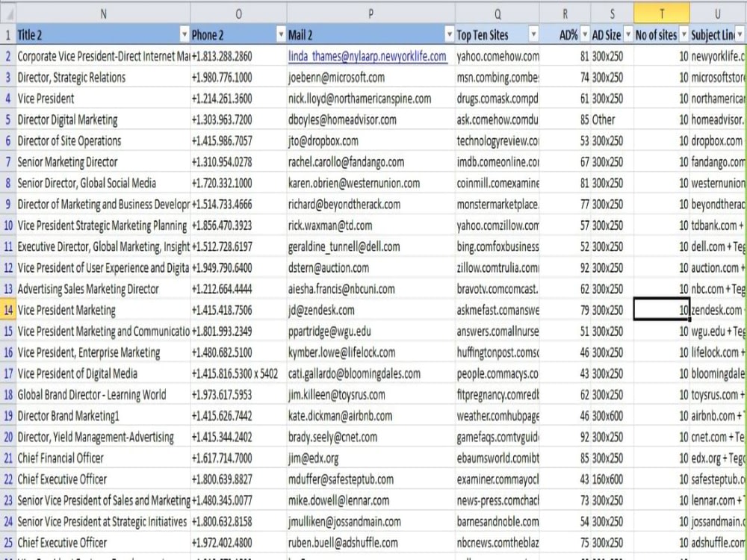Viewport: 747px width, 560px height.
Task: Select the row 14 header
Action: tap(10, 310)
